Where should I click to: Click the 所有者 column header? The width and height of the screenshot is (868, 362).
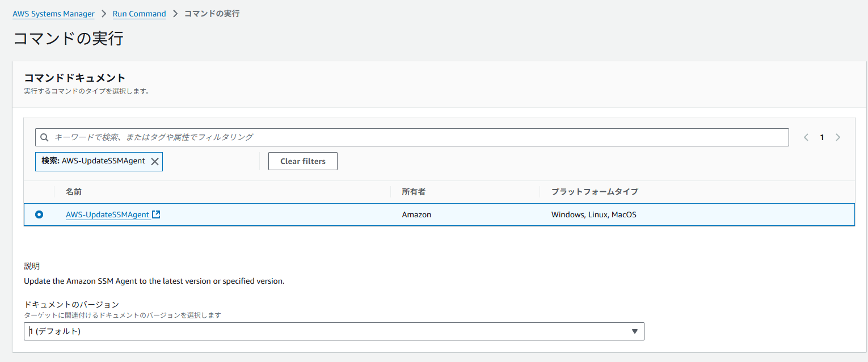(x=414, y=192)
